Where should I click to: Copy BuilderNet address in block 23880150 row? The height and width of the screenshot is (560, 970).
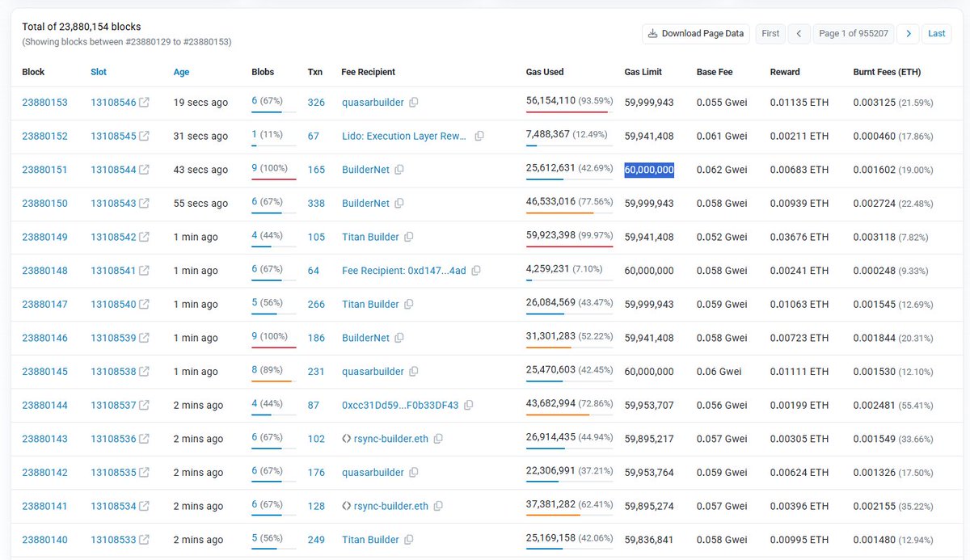tap(399, 204)
